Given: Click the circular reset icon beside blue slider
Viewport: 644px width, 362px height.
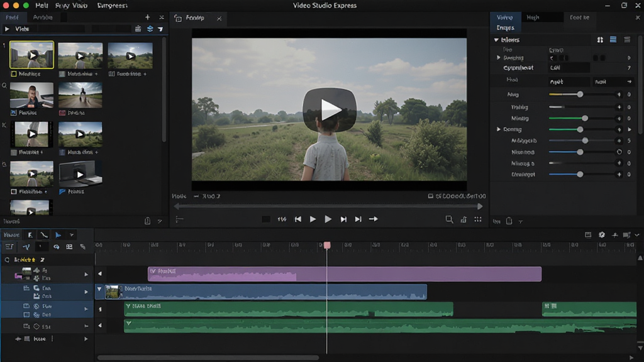Looking at the screenshot, I should coord(619,152).
